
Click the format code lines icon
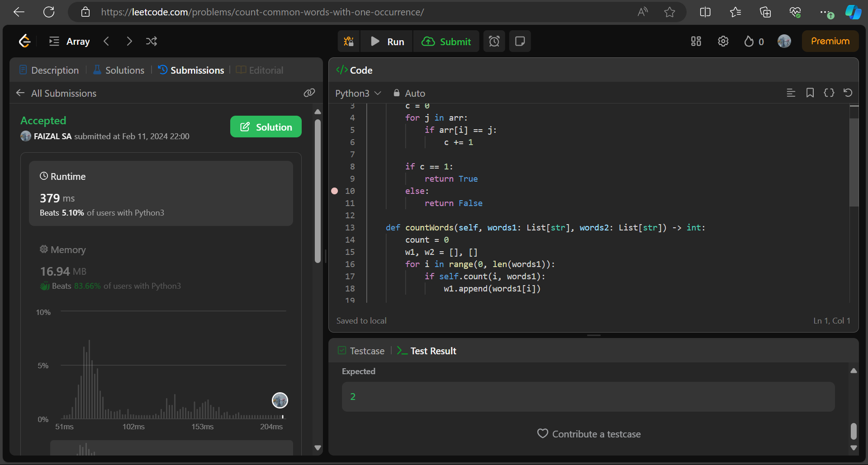[791, 93]
